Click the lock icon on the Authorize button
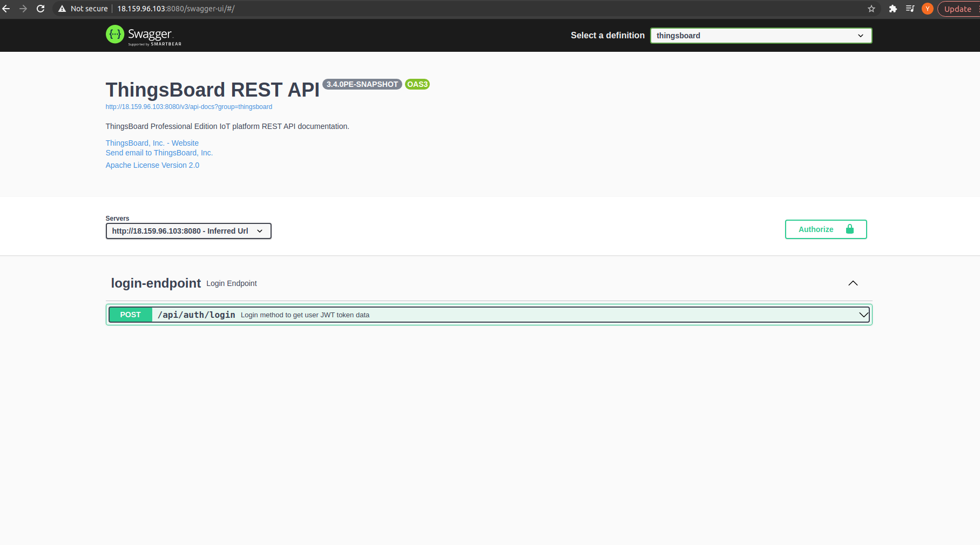The width and height of the screenshot is (980, 545). coord(849,229)
